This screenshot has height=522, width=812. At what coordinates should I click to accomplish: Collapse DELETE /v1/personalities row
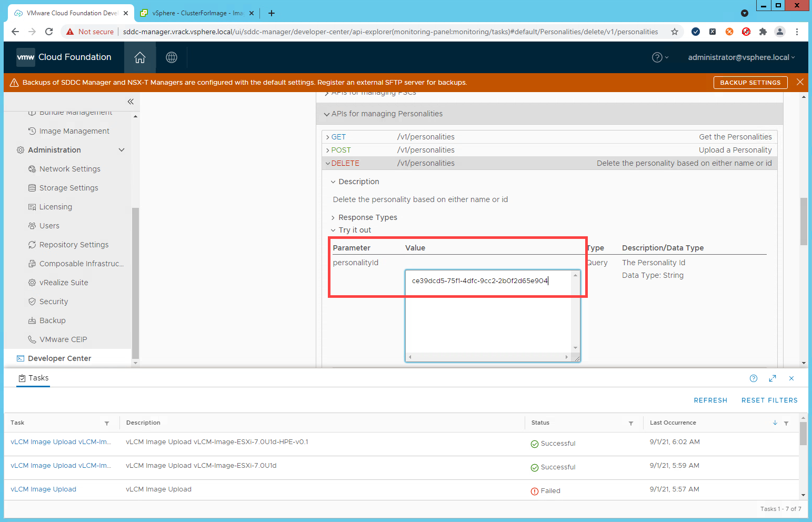coord(549,163)
